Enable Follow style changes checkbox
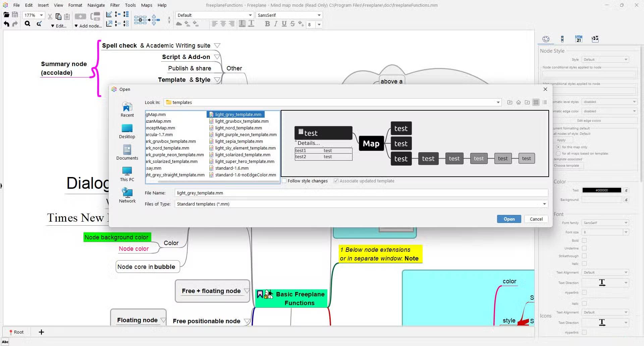The height and width of the screenshot is (346, 644). tap(284, 181)
